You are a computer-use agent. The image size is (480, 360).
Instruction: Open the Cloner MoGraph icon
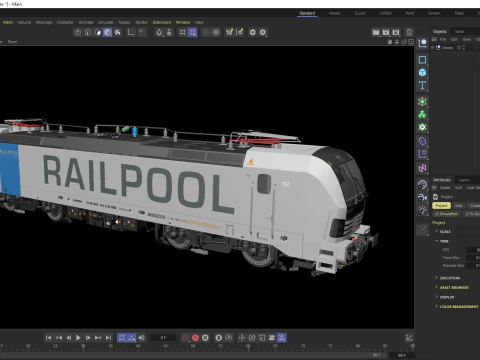click(422, 115)
